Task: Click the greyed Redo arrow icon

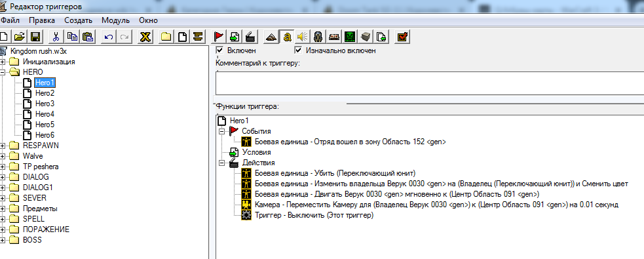Action: (x=124, y=37)
